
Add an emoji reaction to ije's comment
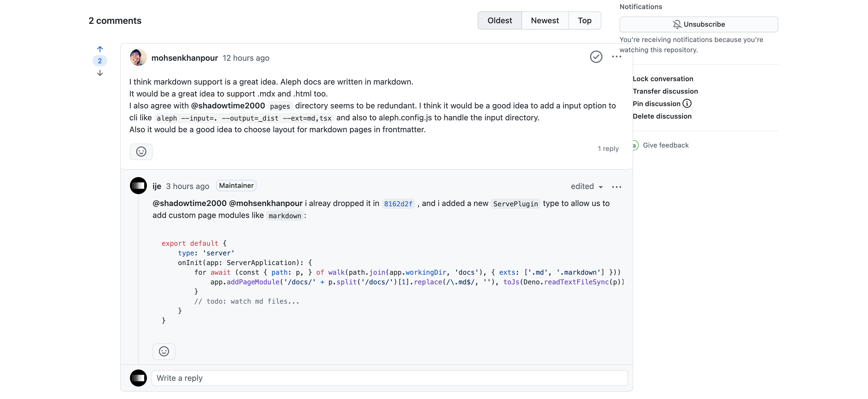pyautogui.click(x=164, y=351)
